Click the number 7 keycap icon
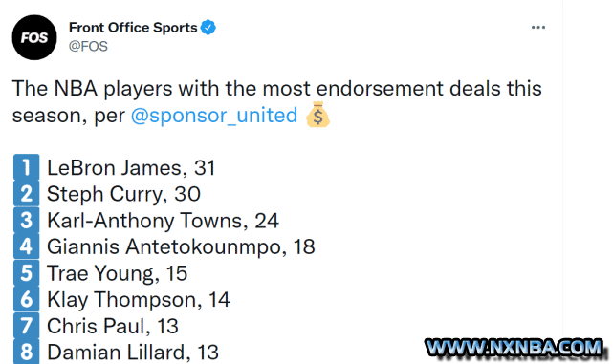613x364 pixels. 26,326
